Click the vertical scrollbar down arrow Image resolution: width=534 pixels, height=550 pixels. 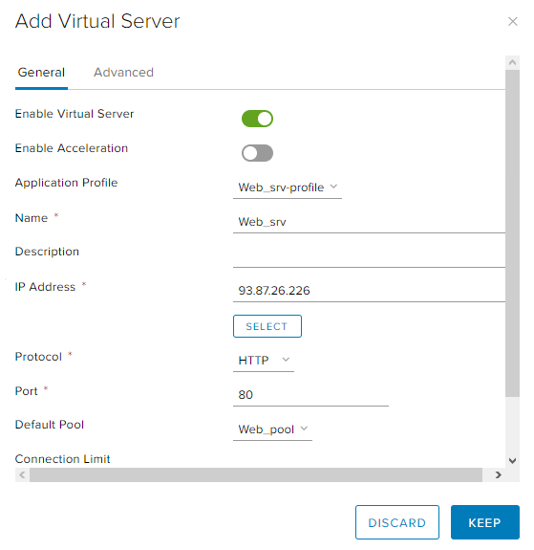pyautogui.click(x=512, y=461)
